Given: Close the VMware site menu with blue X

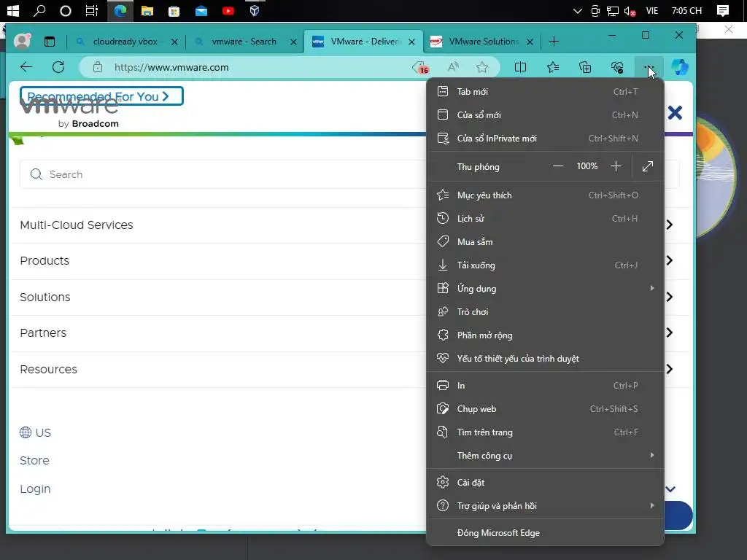Looking at the screenshot, I should [x=675, y=113].
